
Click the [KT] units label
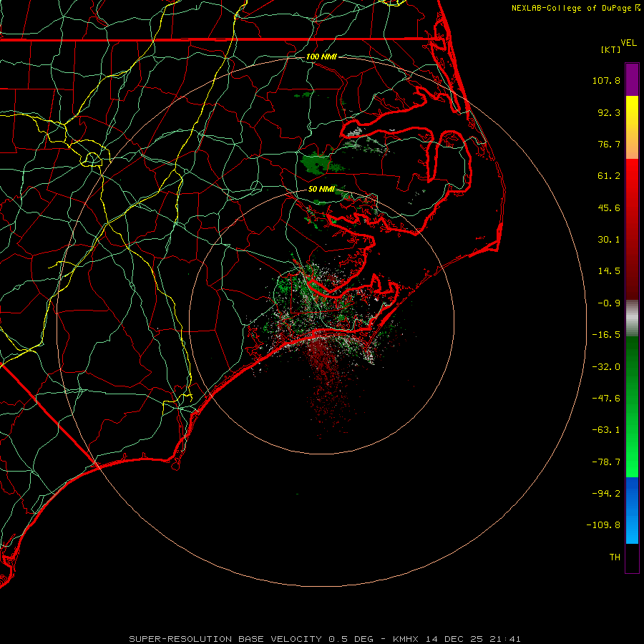pos(611,49)
